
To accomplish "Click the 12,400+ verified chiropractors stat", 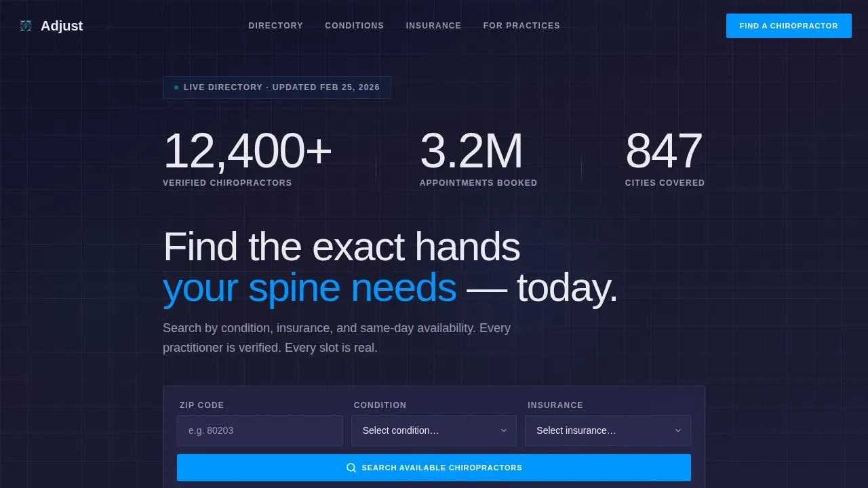I will click(x=248, y=158).
